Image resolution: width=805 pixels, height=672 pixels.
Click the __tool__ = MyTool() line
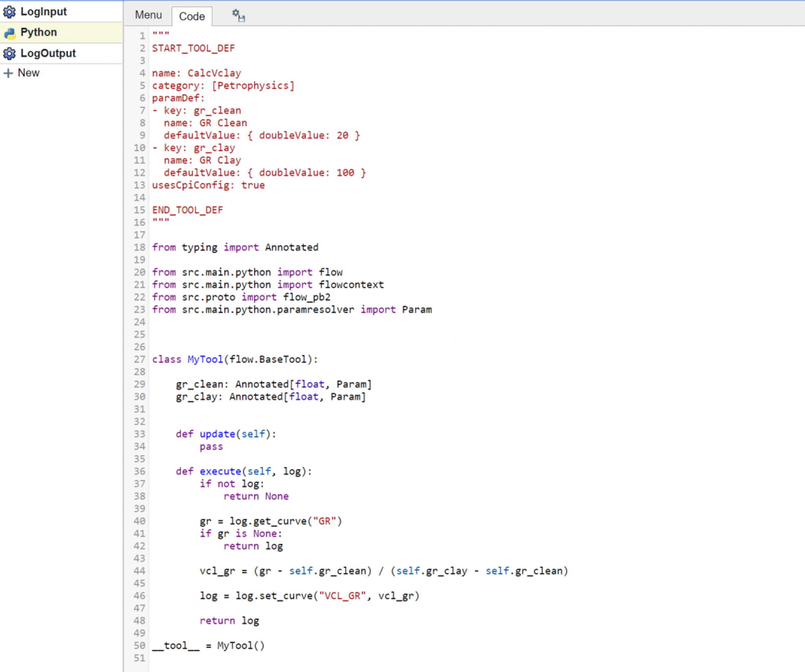point(208,646)
